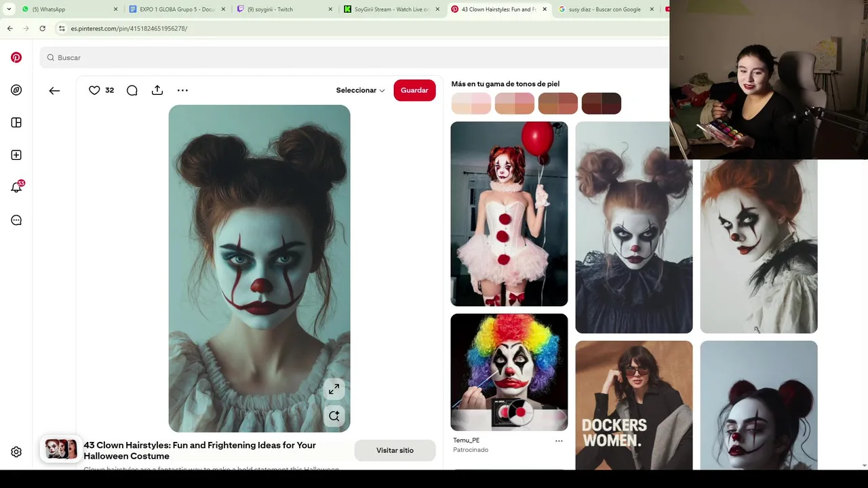Click the browser back arrow

9,28
